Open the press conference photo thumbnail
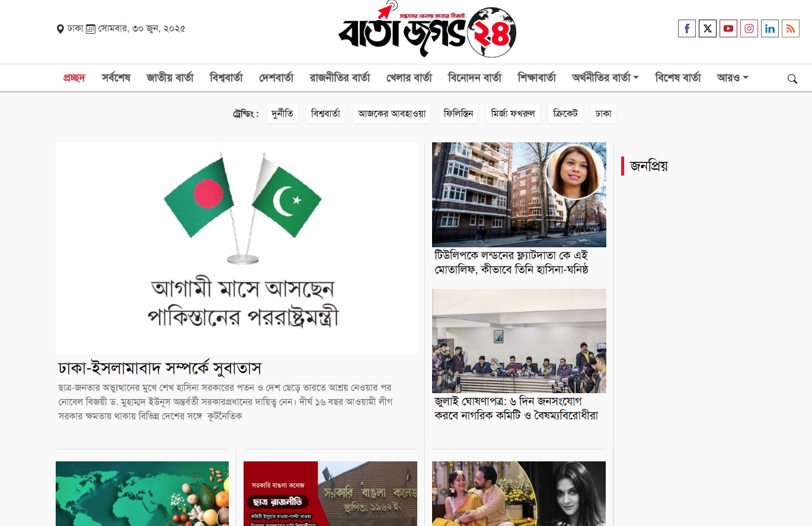The image size is (812, 526). tap(519, 341)
